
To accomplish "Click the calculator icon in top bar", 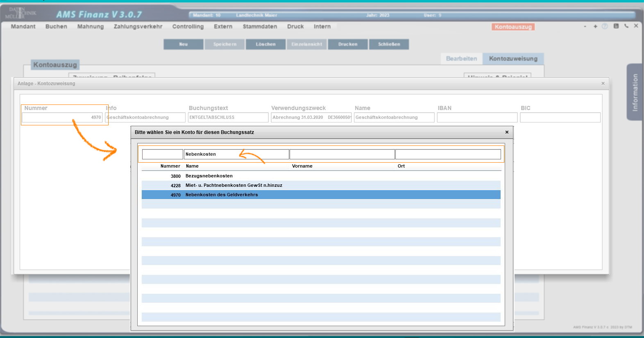I will (616, 26).
